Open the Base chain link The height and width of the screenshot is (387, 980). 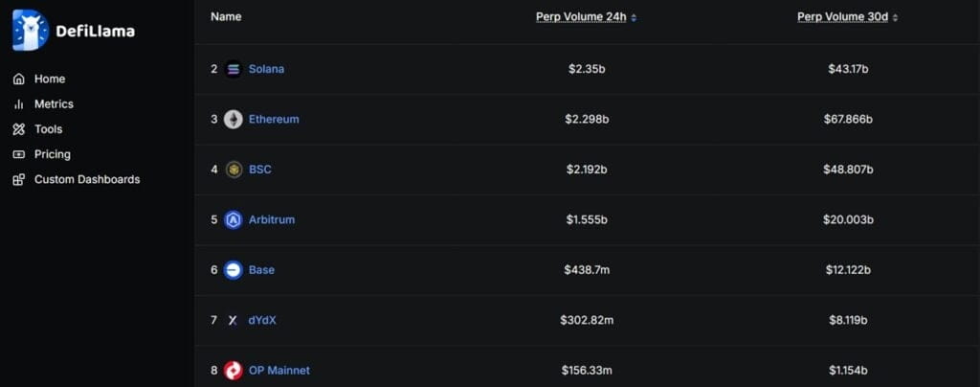coord(261,270)
